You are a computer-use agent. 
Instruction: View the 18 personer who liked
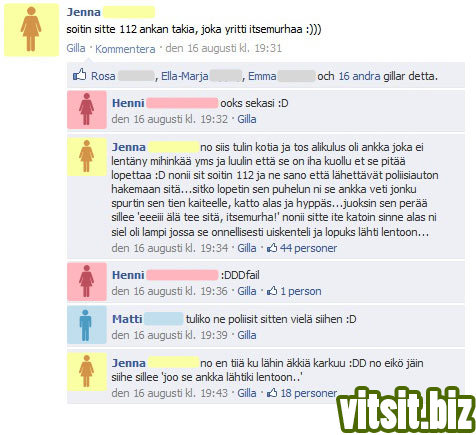(308, 393)
